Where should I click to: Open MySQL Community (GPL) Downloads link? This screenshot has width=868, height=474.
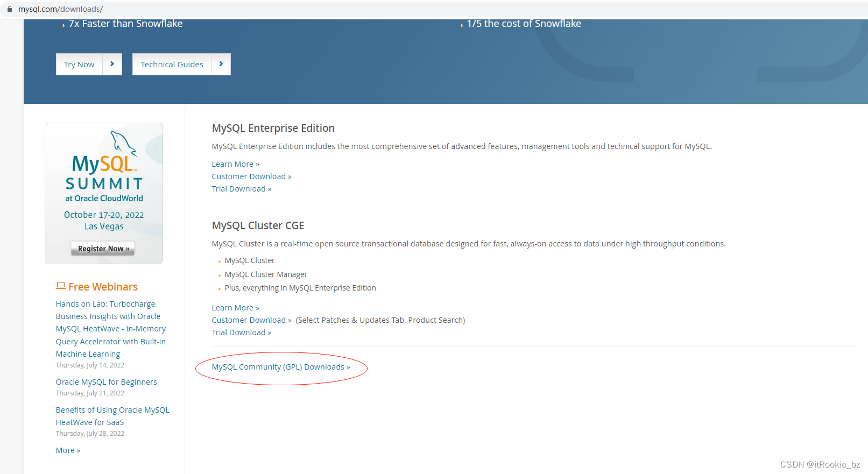coord(281,367)
